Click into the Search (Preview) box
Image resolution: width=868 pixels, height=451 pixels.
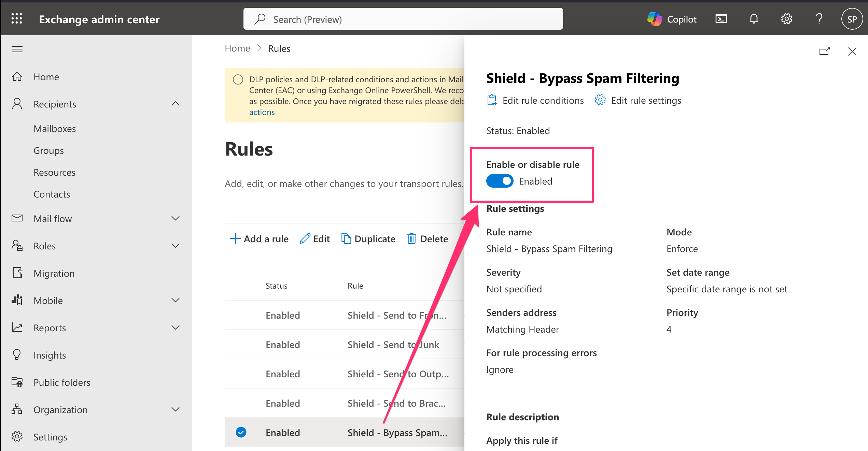403,19
